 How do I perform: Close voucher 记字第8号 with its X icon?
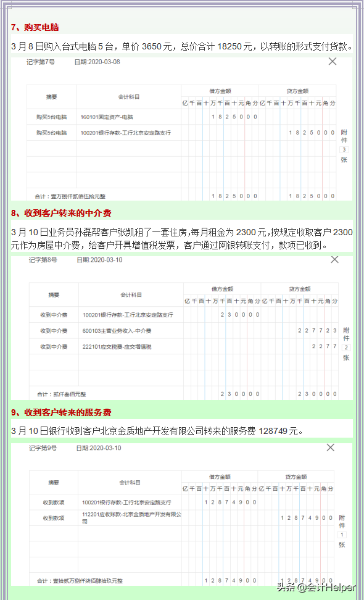pyautogui.click(x=334, y=259)
